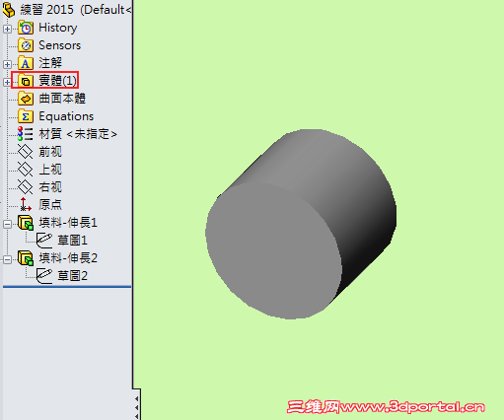Select the 草圖1 sketch label
The height and width of the screenshot is (420, 504).
click(72, 241)
